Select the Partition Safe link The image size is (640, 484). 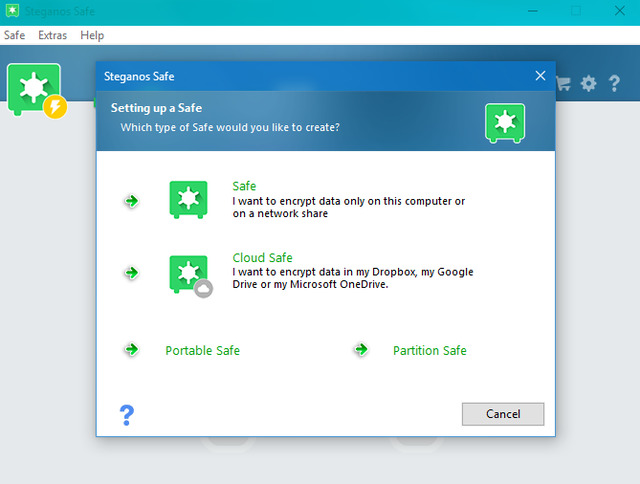pos(429,351)
